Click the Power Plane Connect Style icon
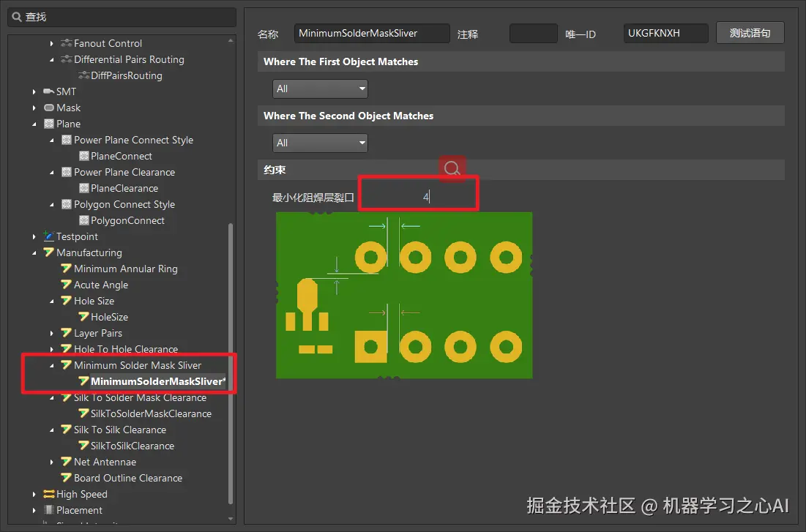 (x=67, y=140)
